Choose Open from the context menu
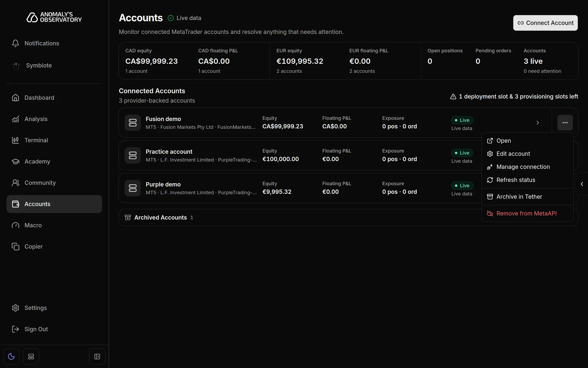The image size is (588, 368). 527,141
